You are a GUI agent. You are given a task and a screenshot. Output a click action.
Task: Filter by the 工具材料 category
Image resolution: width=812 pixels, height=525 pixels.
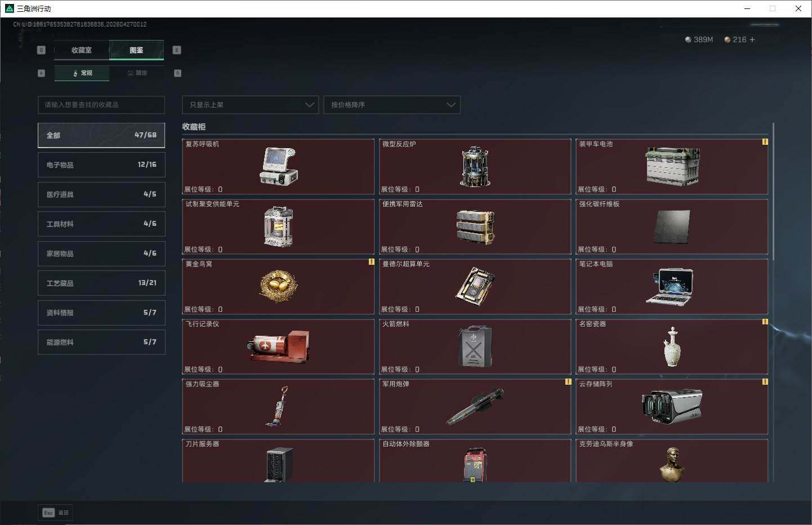click(x=101, y=224)
